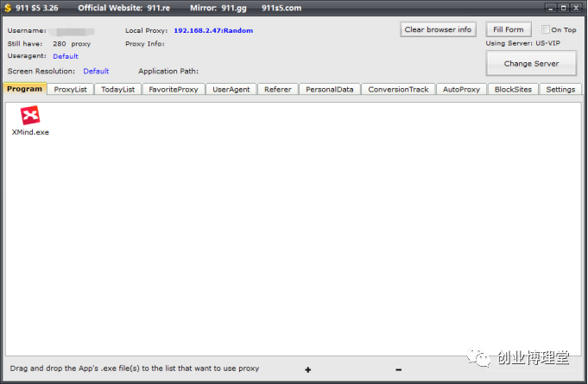
Task: Click the 'Official Website: 911.re' title text
Action: (x=124, y=8)
